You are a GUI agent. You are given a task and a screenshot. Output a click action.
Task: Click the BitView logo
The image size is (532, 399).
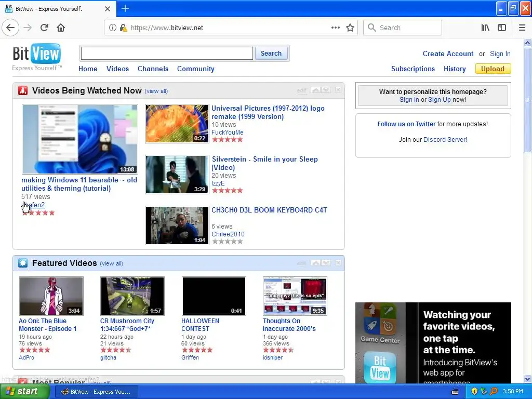pyautogui.click(x=37, y=57)
